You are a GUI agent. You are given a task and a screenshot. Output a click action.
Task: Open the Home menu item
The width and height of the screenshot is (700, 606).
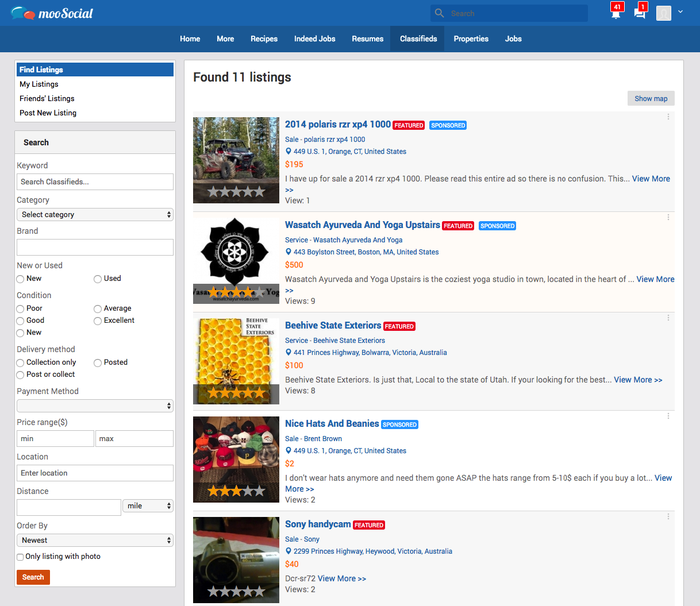point(190,39)
